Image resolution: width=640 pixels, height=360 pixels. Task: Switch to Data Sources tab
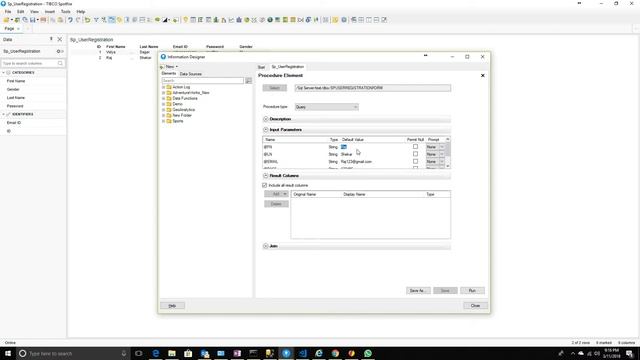tap(191, 74)
